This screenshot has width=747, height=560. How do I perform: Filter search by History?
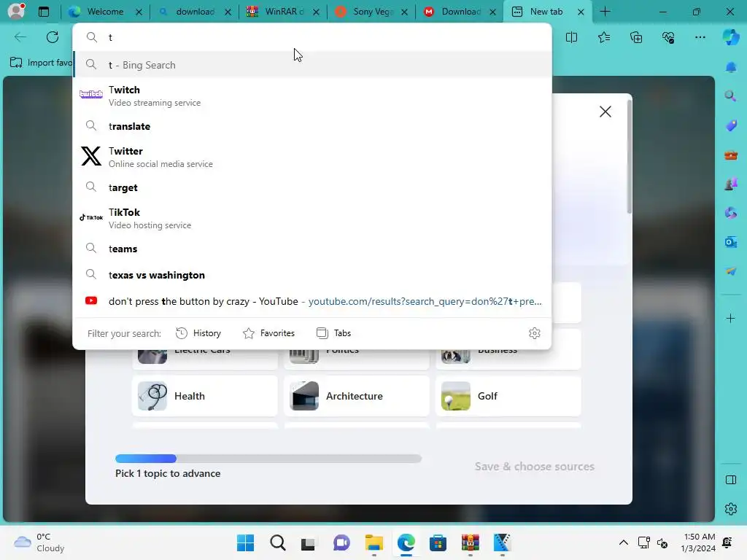(198, 332)
